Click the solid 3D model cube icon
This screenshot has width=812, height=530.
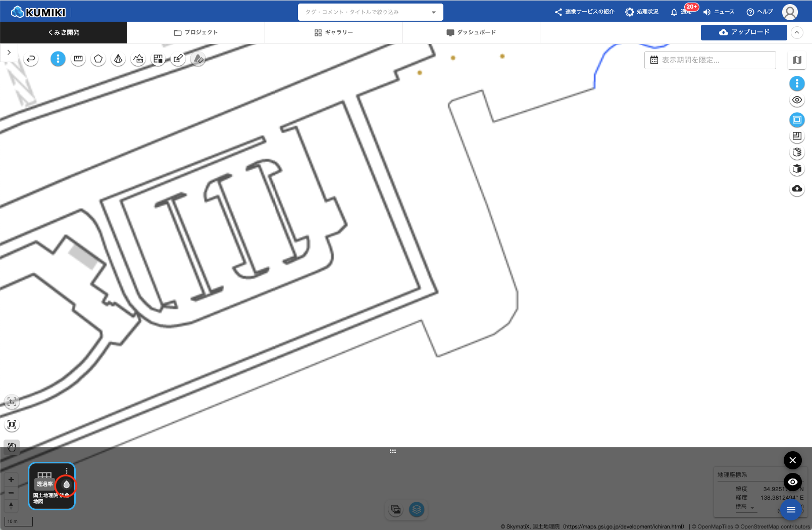pos(797,169)
